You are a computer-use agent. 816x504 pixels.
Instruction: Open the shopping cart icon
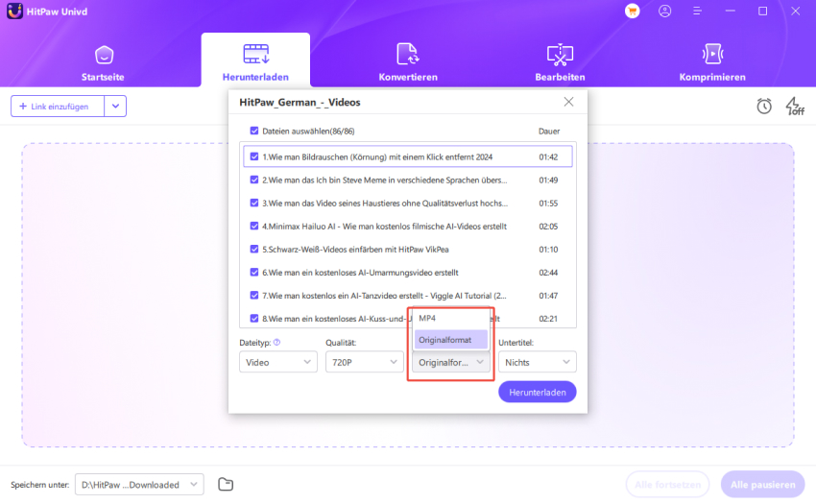pyautogui.click(x=633, y=11)
